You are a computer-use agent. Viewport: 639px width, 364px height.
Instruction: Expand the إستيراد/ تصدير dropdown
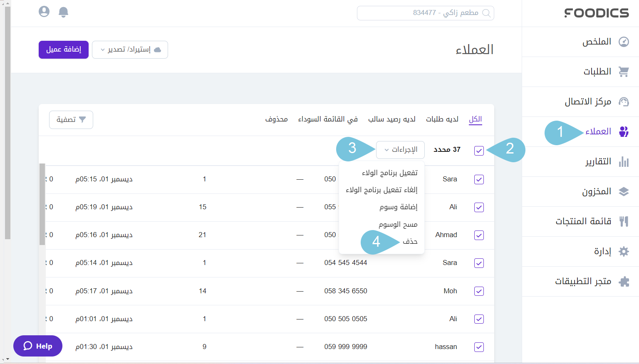tap(130, 50)
